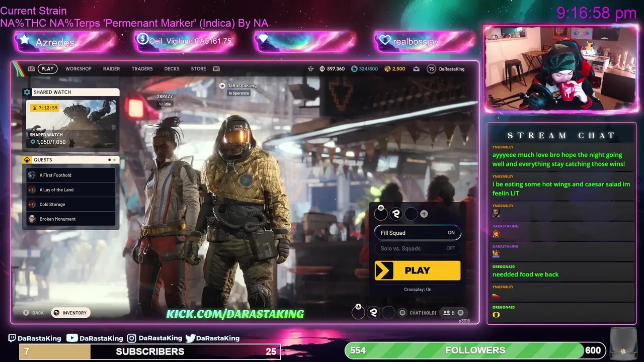
Task: Click the plus icon to add squad member
Action: pyautogui.click(x=424, y=214)
